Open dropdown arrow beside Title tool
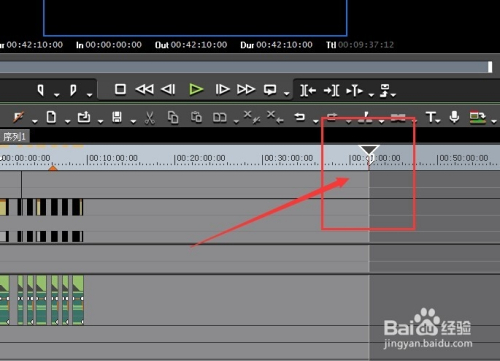 click(438, 120)
